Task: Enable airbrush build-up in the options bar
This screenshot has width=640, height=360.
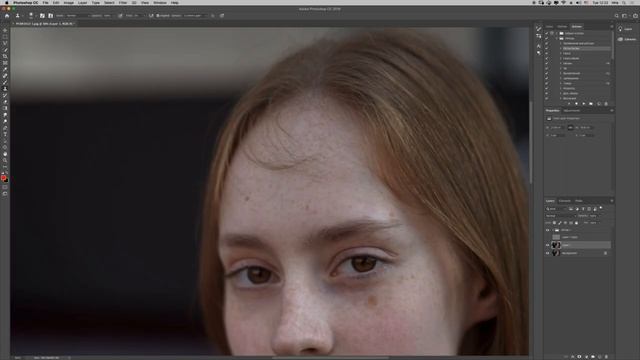Action: pos(151,16)
